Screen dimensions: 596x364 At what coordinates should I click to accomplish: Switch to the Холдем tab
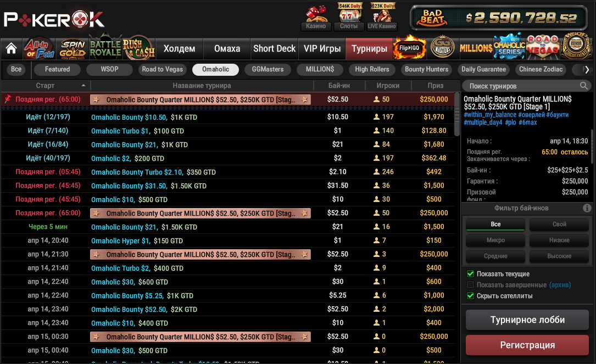[179, 48]
